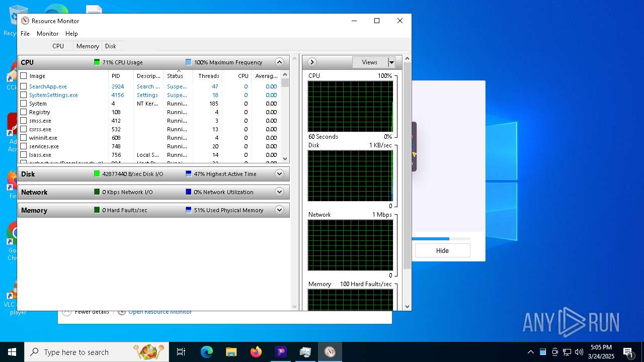This screenshot has height=362, width=644.
Task: Switch to the Memory tab
Action: (88, 46)
